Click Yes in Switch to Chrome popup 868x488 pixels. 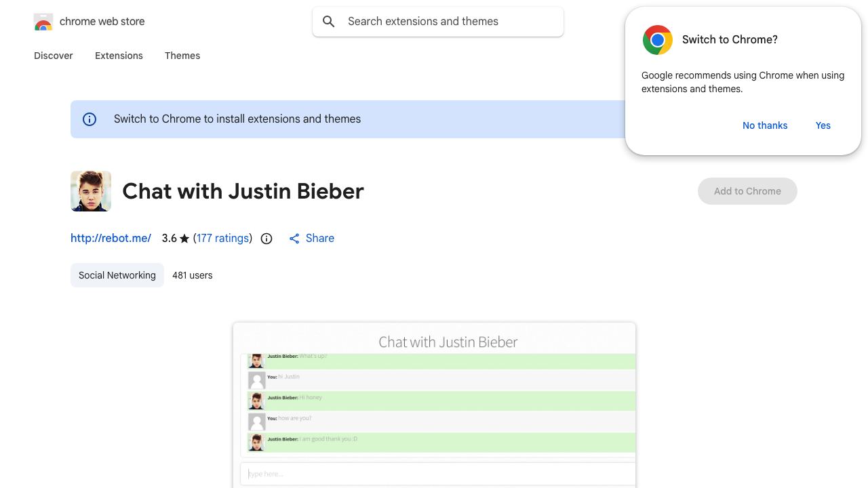(x=823, y=125)
